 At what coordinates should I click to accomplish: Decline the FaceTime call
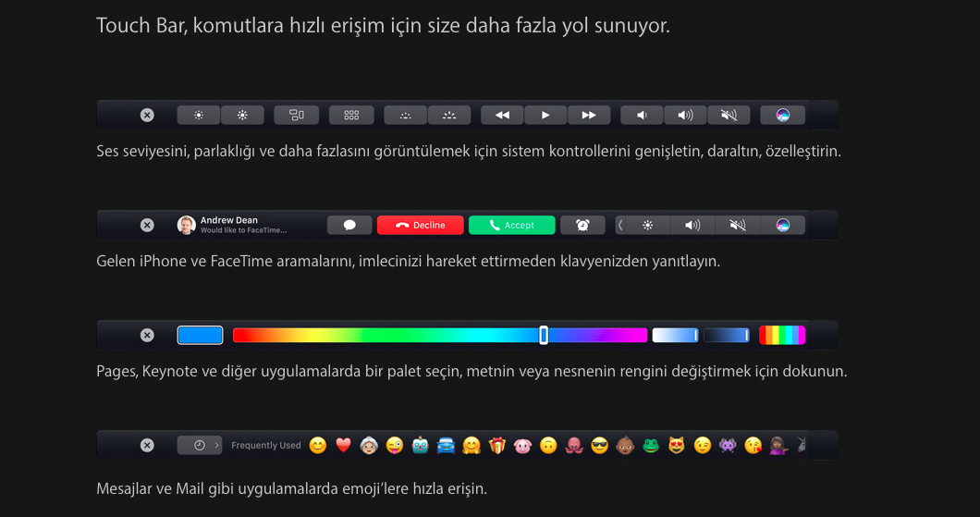tap(421, 225)
